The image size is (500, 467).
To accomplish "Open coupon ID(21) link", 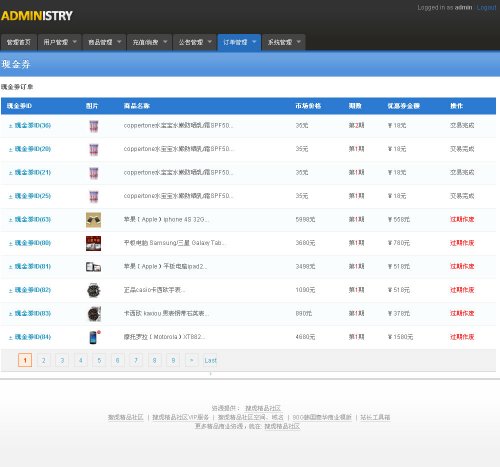I will [x=33, y=172].
